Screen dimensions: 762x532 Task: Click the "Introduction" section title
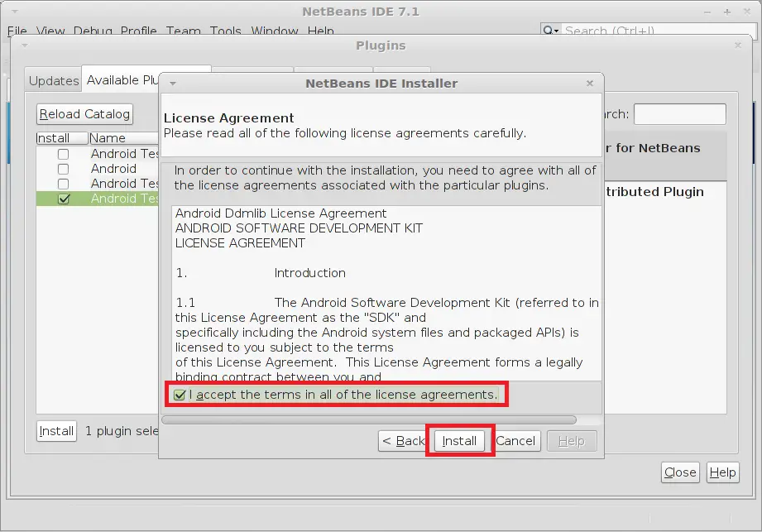click(x=310, y=273)
